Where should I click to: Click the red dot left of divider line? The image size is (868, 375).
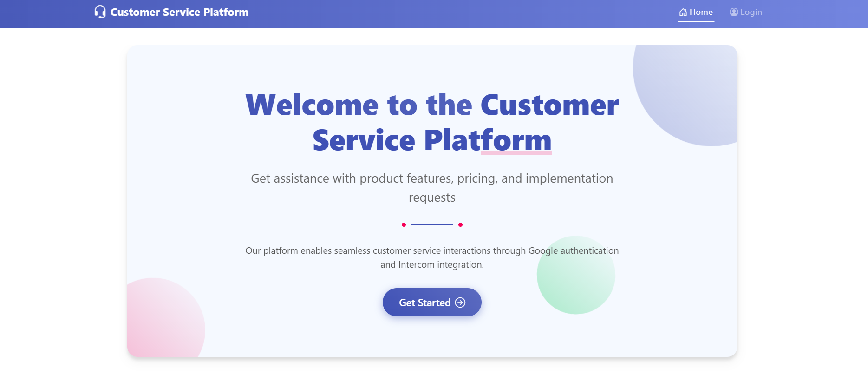pyautogui.click(x=404, y=224)
